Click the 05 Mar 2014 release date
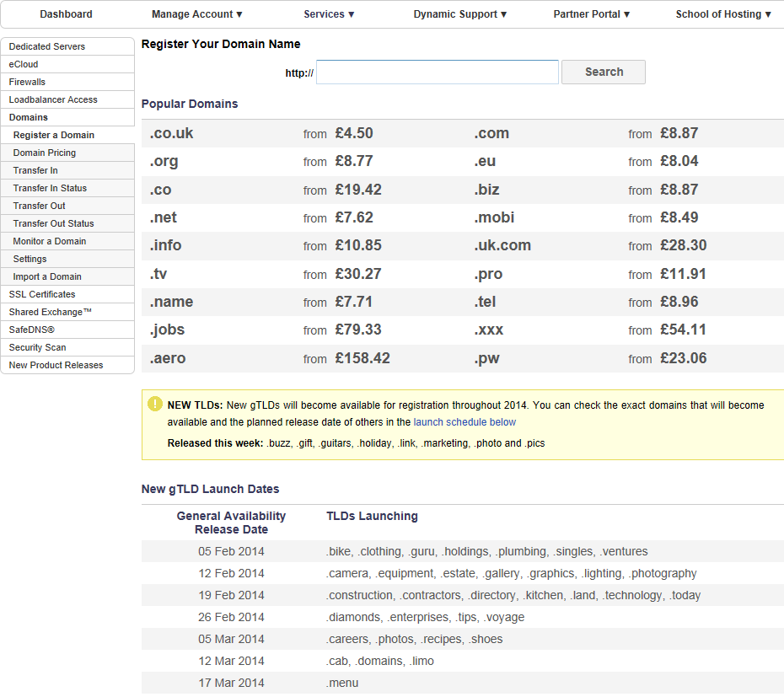Image resolution: width=784 pixels, height=697 pixels. click(x=231, y=640)
